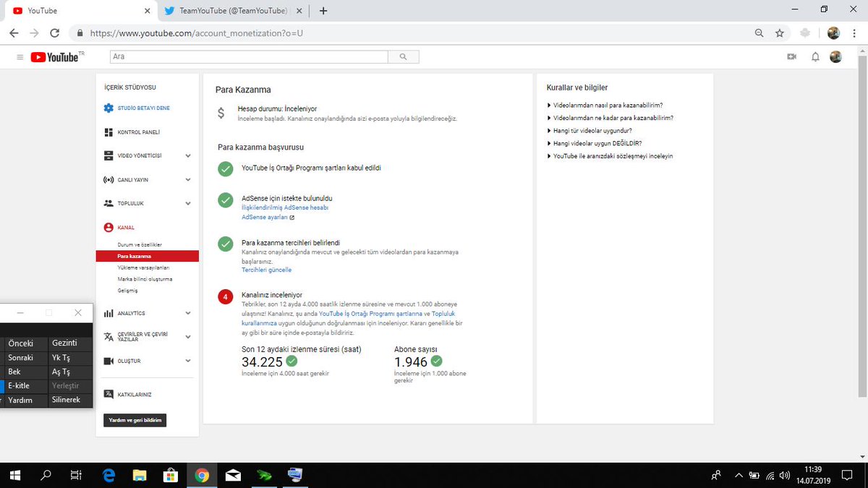Expand Oluştur section chevron
The height and width of the screenshot is (488, 868).
click(x=188, y=361)
